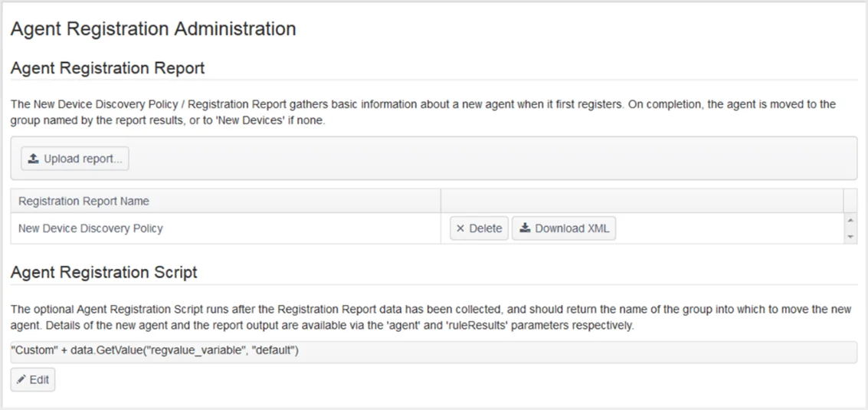Click the script field containing data.GetValue
The width and height of the screenshot is (868, 410).
[434, 352]
